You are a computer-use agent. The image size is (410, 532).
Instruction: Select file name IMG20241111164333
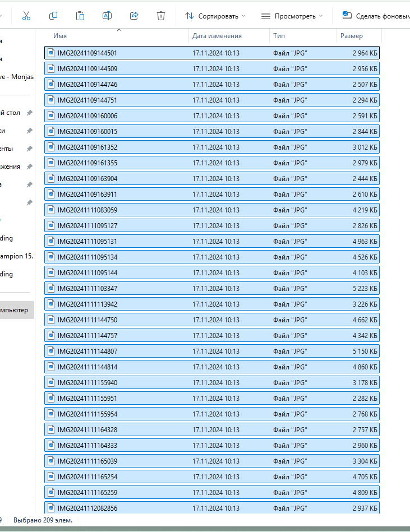[x=87, y=446]
